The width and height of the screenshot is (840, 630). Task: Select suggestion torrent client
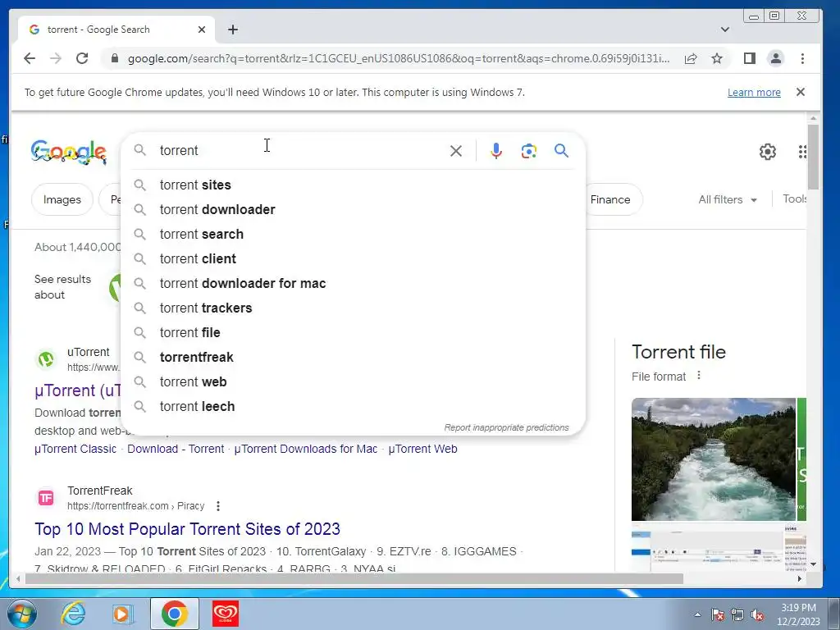coord(353,258)
